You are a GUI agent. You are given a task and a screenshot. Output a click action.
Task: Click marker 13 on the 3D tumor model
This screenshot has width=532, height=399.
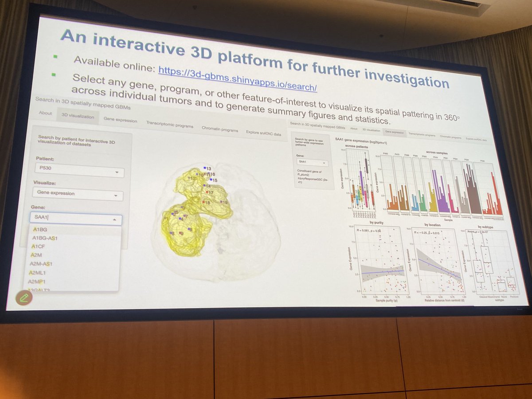click(x=205, y=169)
